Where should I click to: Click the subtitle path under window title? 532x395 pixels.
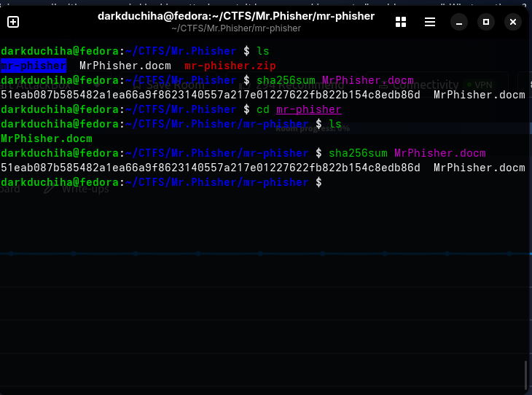[x=236, y=28]
